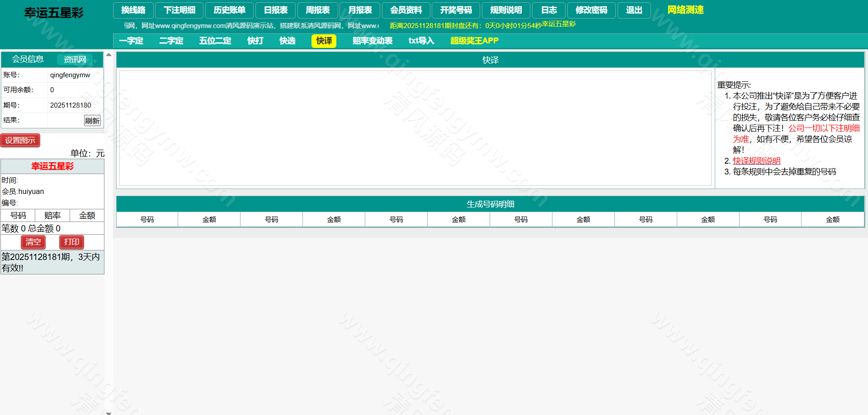Click the 换线路 button

point(133,10)
